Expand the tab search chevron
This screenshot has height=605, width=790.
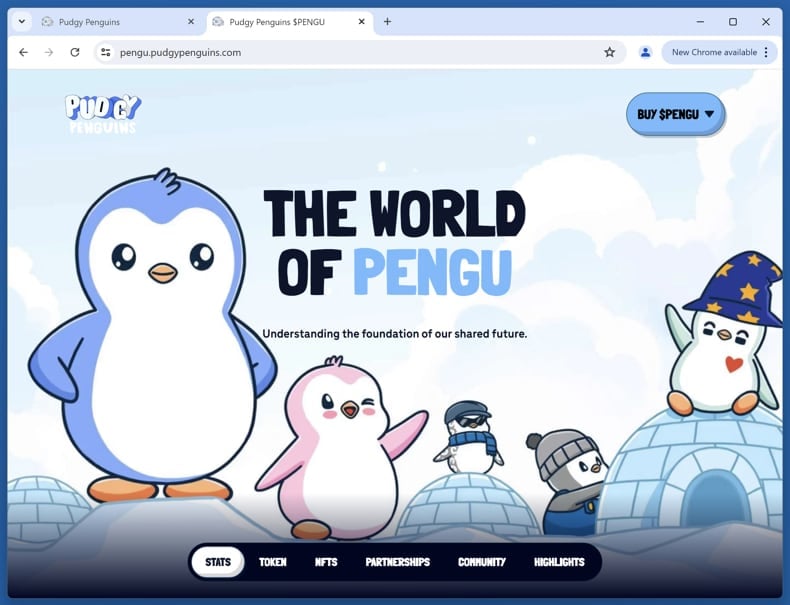pyautogui.click(x=22, y=22)
